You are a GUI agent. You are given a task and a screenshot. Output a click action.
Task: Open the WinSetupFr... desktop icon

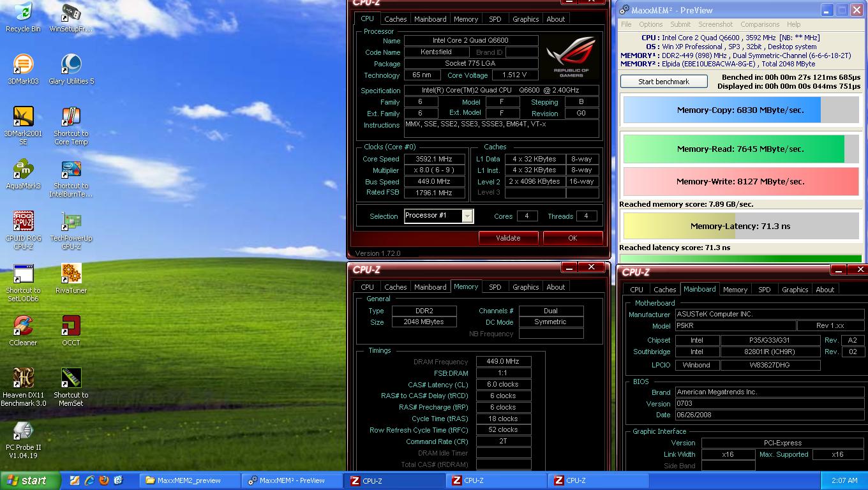click(x=71, y=17)
